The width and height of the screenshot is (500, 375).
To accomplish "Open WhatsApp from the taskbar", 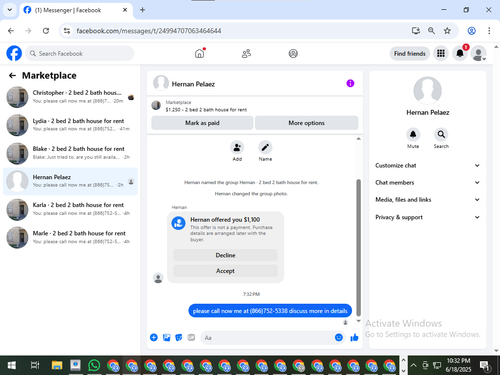I will click(94, 365).
